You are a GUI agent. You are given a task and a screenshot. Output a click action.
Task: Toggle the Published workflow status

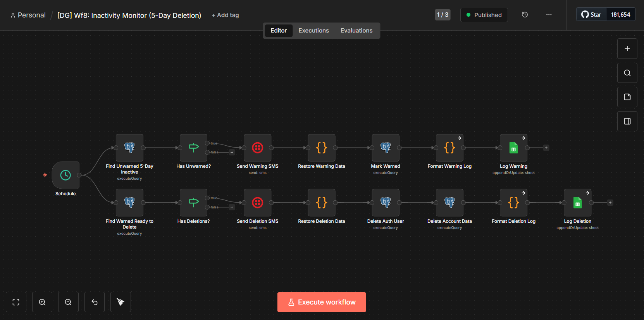(484, 15)
